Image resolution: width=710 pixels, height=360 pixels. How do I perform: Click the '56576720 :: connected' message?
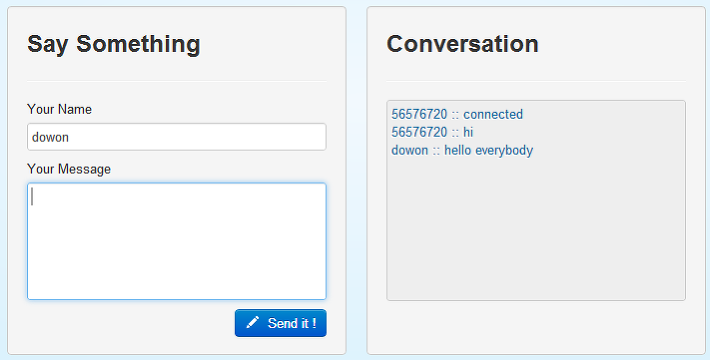[x=457, y=114]
